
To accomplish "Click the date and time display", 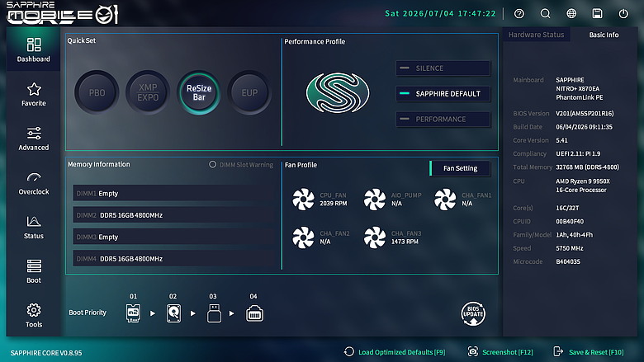I will pyautogui.click(x=440, y=13).
